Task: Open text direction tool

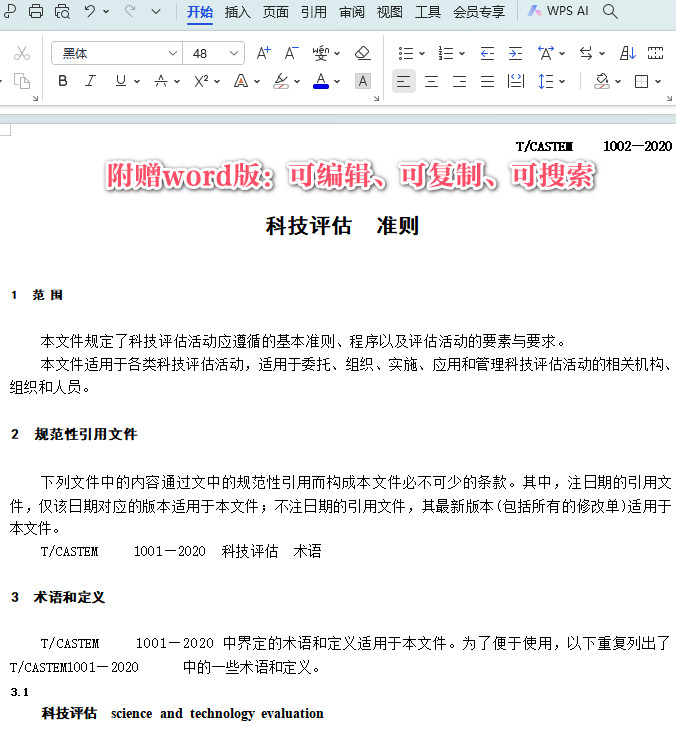Action: (x=586, y=53)
